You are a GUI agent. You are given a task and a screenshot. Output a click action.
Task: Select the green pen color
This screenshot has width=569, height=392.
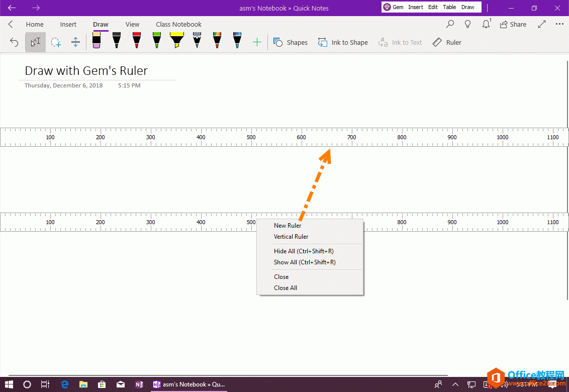point(157,40)
